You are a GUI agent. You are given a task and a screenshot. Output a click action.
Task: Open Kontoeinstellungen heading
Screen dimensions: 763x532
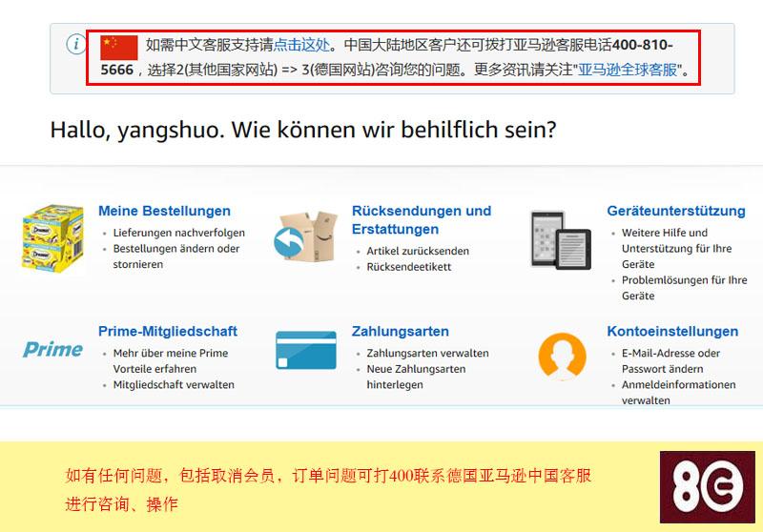pos(672,331)
